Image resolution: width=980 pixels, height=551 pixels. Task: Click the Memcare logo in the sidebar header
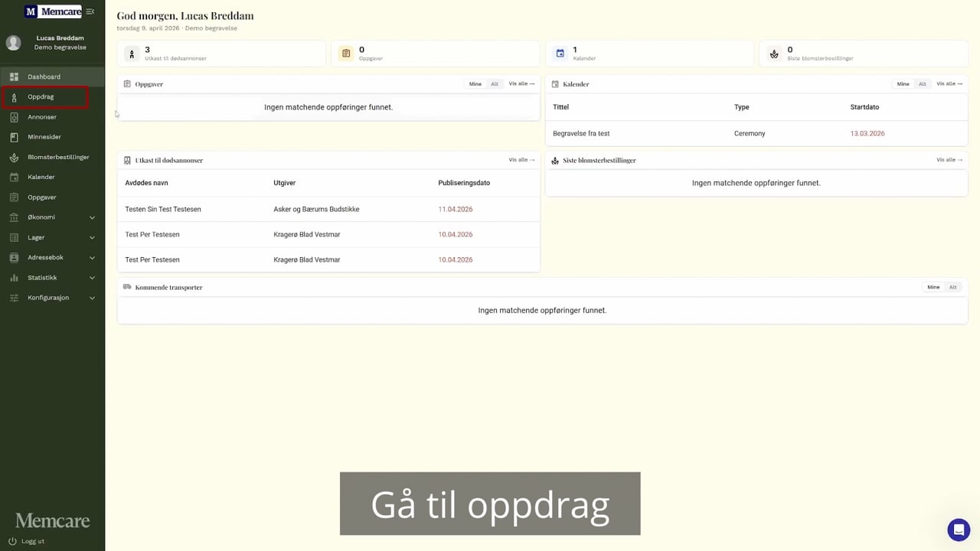pos(53,11)
